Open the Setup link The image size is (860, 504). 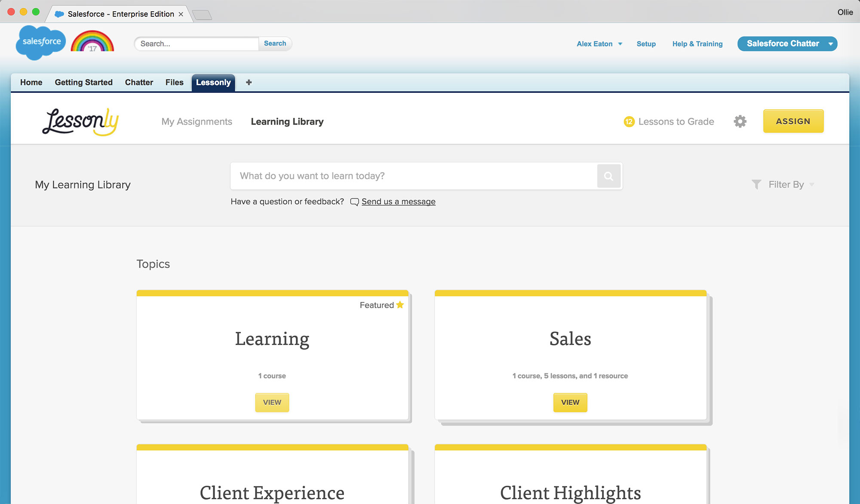646,44
